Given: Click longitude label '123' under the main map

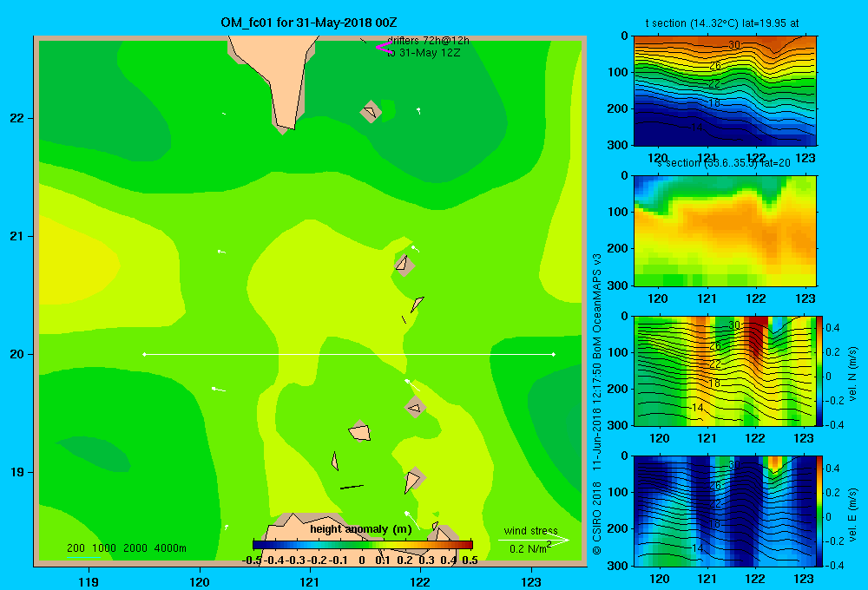Looking at the screenshot, I should point(531,581).
